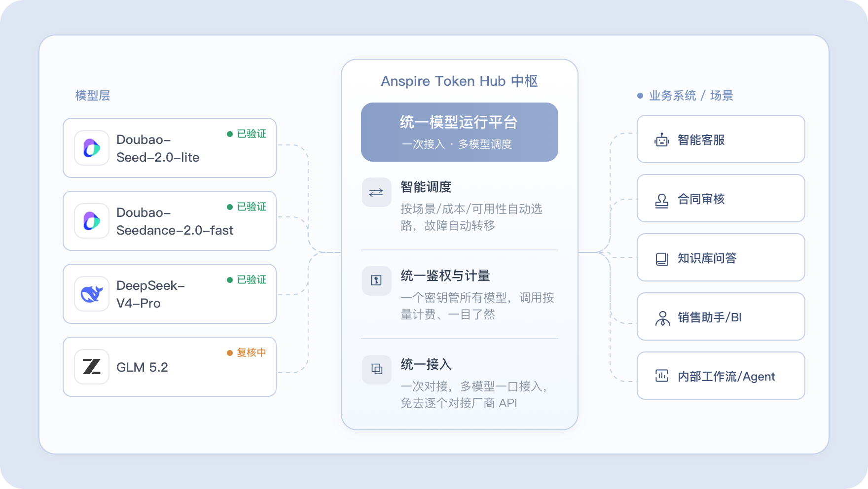Image resolution: width=868 pixels, height=489 pixels.
Task: Click the person icon beside 销售助手/BI
Action: coord(662,318)
